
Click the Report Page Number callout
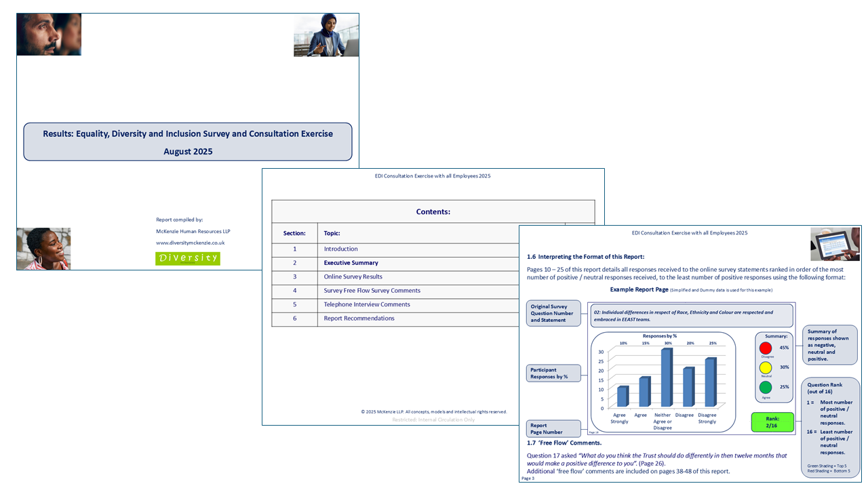[x=553, y=428]
